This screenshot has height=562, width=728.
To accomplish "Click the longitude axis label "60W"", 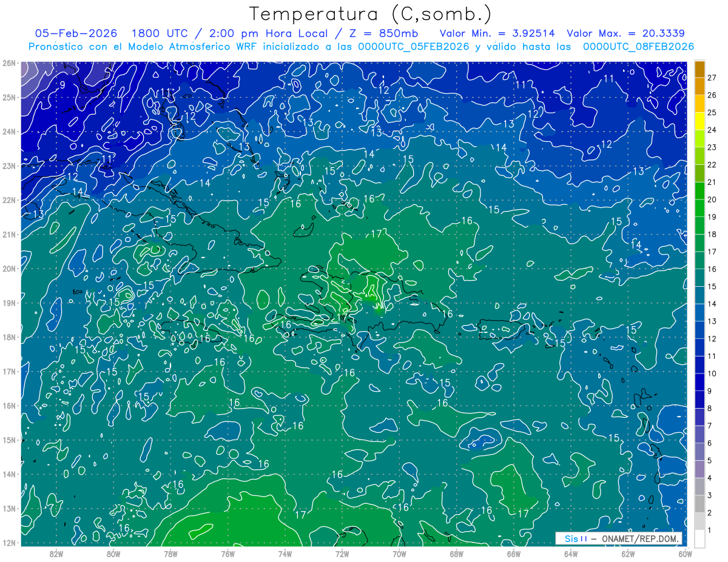I will [x=684, y=554].
